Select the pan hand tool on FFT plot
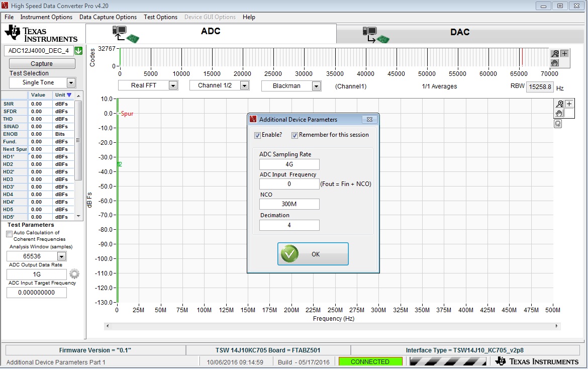588x369 pixels. [559, 113]
